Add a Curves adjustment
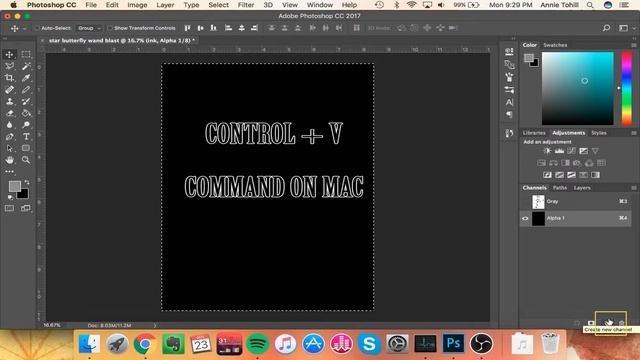The height and width of the screenshot is (360, 640). point(571,151)
